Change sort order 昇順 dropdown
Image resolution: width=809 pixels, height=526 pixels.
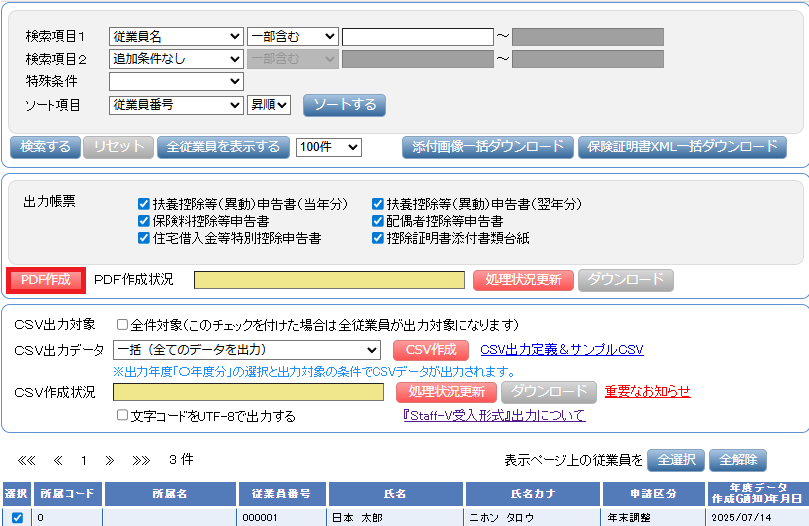pos(269,104)
